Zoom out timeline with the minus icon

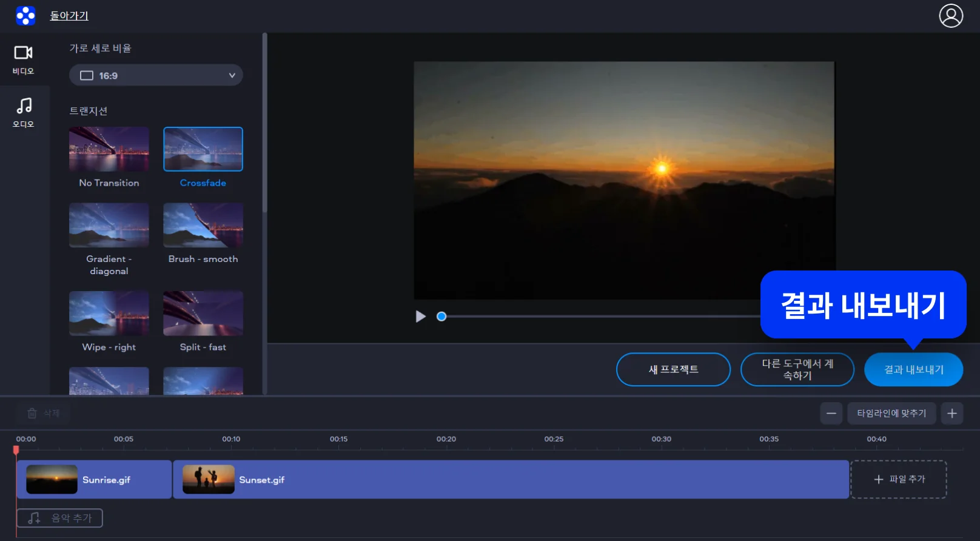831,414
